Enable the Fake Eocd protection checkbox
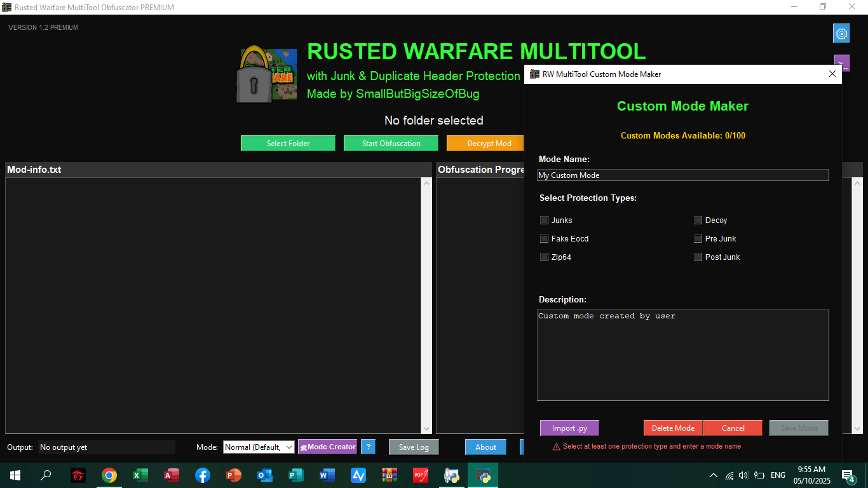 coord(544,239)
